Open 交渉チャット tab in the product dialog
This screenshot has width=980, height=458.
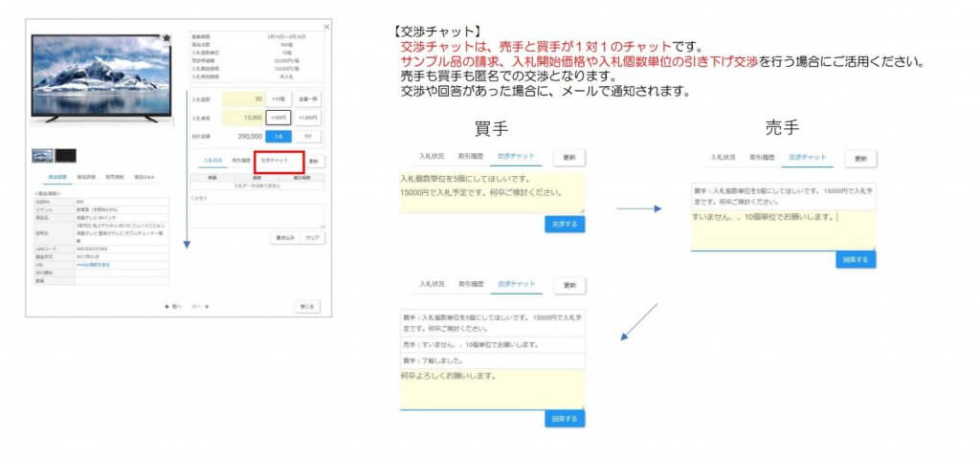(275, 161)
